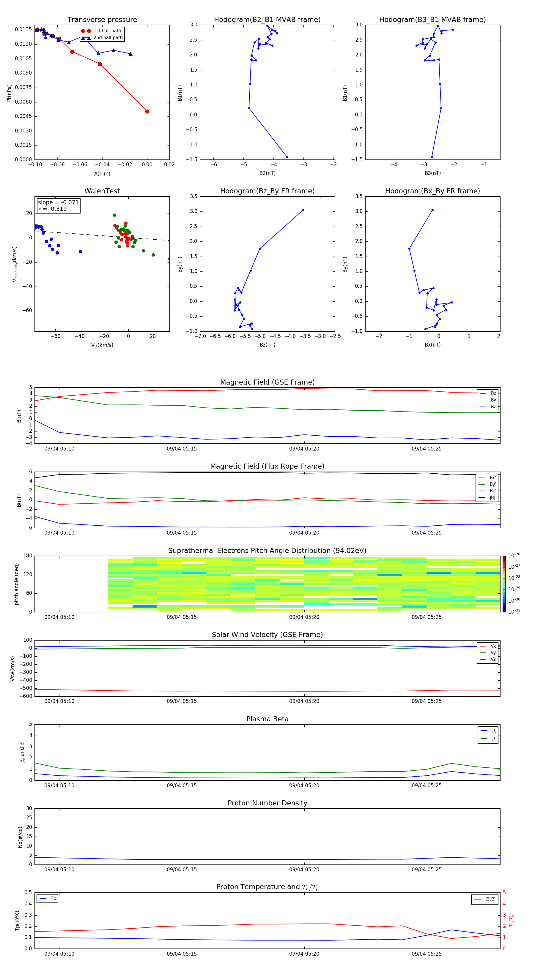The height and width of the screenshot is (980, 535).
Task: Click "09/04 05:20" tick under Proton Temperature plot
Action: (304, 954)
